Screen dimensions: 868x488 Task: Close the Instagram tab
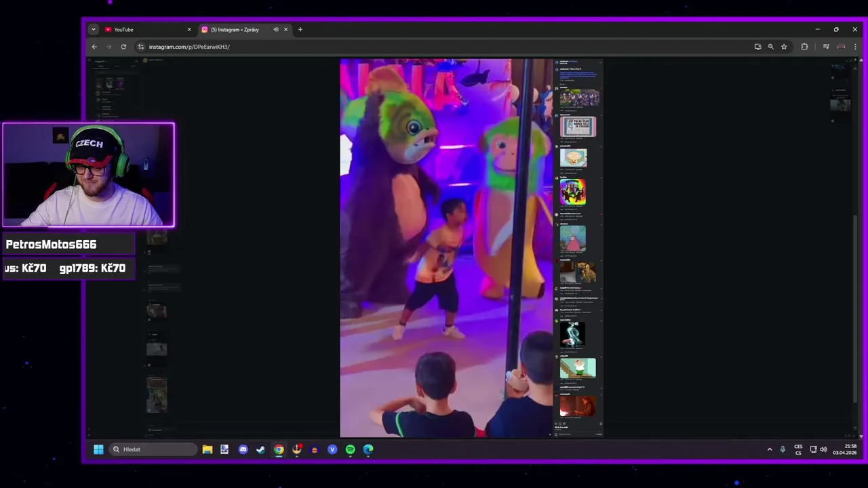[285, 30]
